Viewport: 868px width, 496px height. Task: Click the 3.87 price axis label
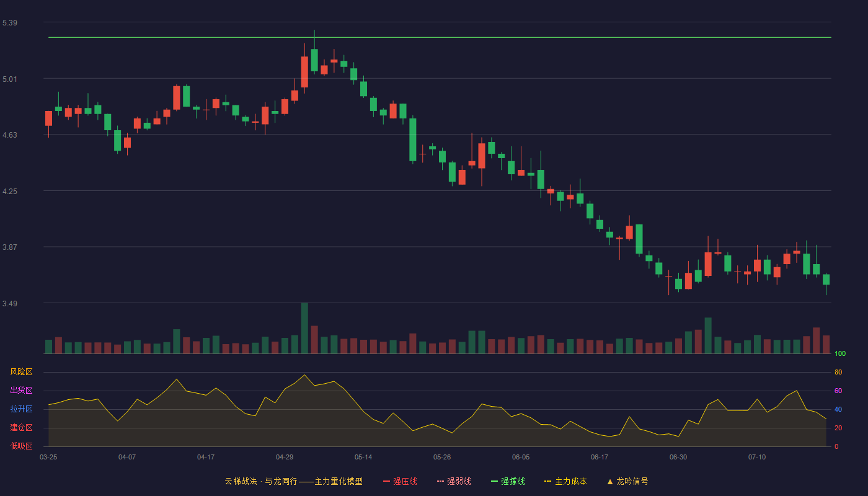point(10,247)
